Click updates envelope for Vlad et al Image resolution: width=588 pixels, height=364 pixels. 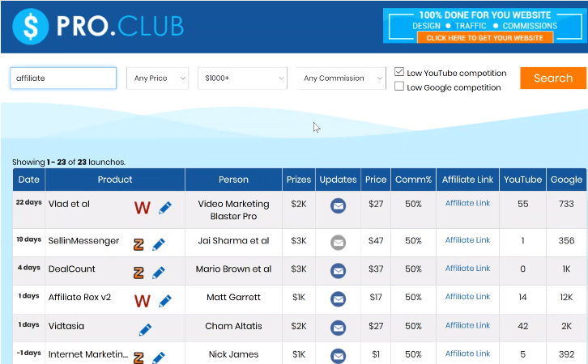pyautogui.click(x=339, y=205)
